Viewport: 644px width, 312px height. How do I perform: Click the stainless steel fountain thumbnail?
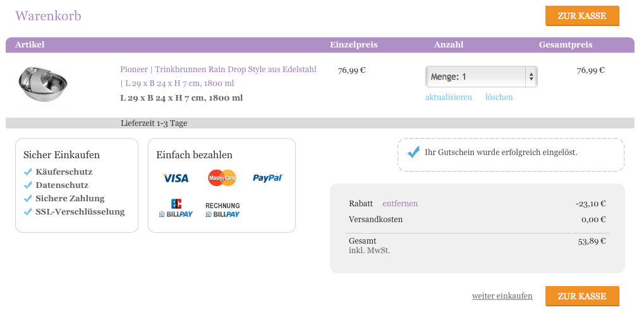43,83
